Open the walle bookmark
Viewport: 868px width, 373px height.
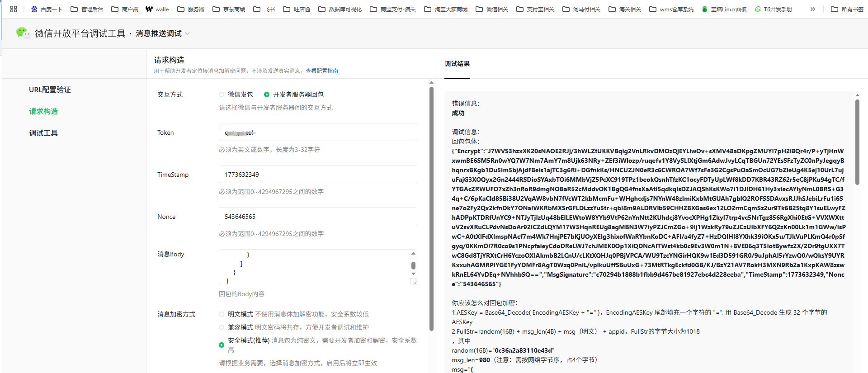(x=157, y=9)
